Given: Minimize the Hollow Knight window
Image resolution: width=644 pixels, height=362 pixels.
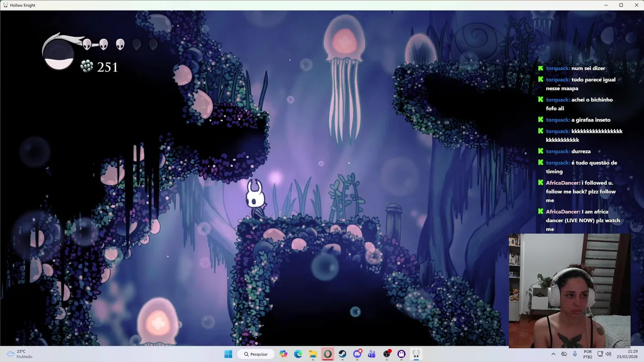Looking at the screenshot, I should click(x=606, y=5).
